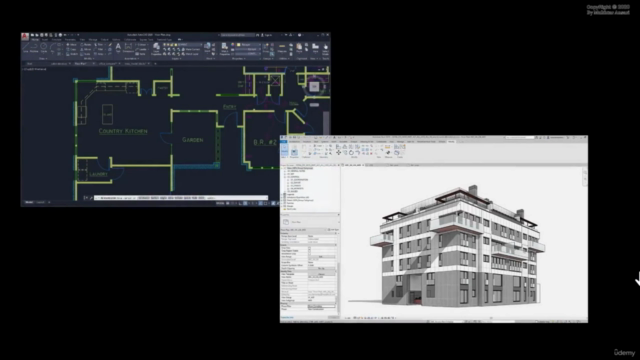Select the Dimension tool in AutoCAD
Screen dimensions: 640x360
click(128, 47)
